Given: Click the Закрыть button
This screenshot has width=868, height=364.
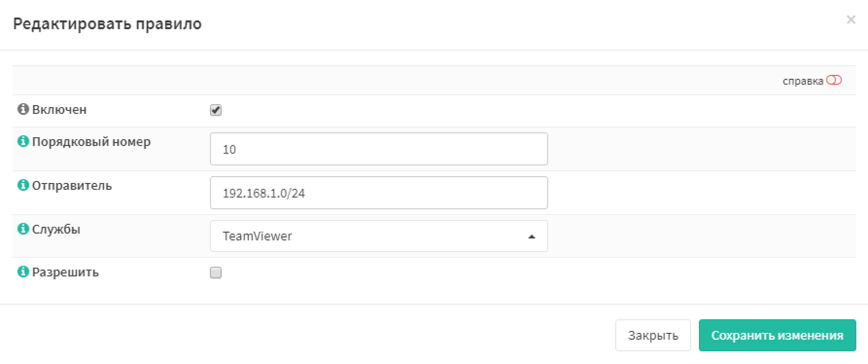Looking at the screenshot, I should (653, 335).
